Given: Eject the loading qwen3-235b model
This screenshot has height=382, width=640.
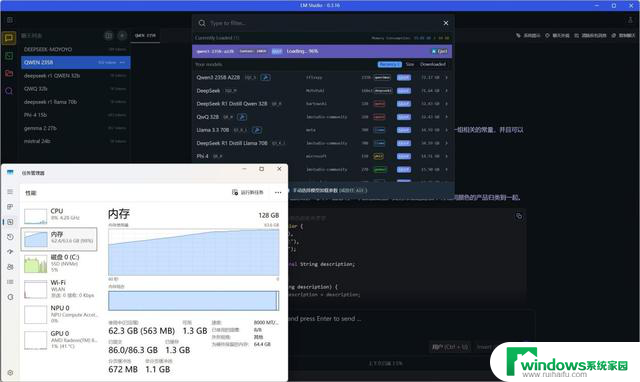Looking at the screenshot, I should click(x=440, y=51).
